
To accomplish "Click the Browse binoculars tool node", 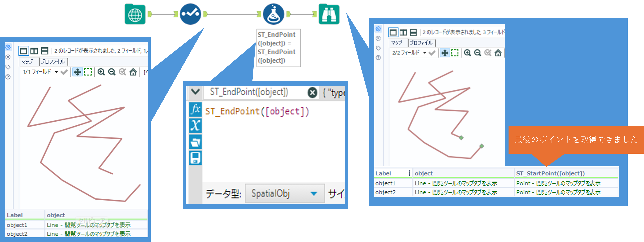I will coord(329,14).
